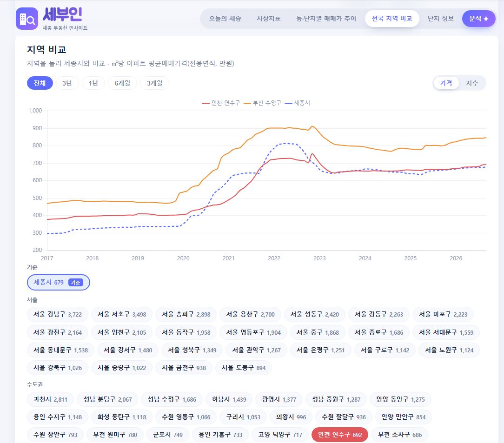
Task: Select the 서울 성북구 1,349 chip
Action: point(192,350)
